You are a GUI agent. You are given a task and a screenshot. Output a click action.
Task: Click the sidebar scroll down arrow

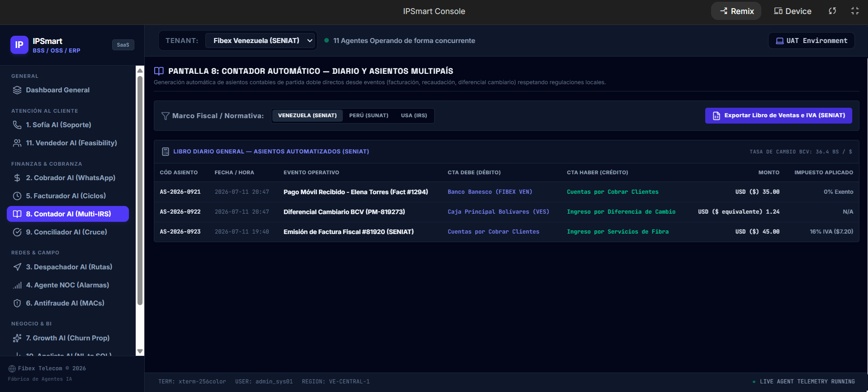tap(140, 351)
